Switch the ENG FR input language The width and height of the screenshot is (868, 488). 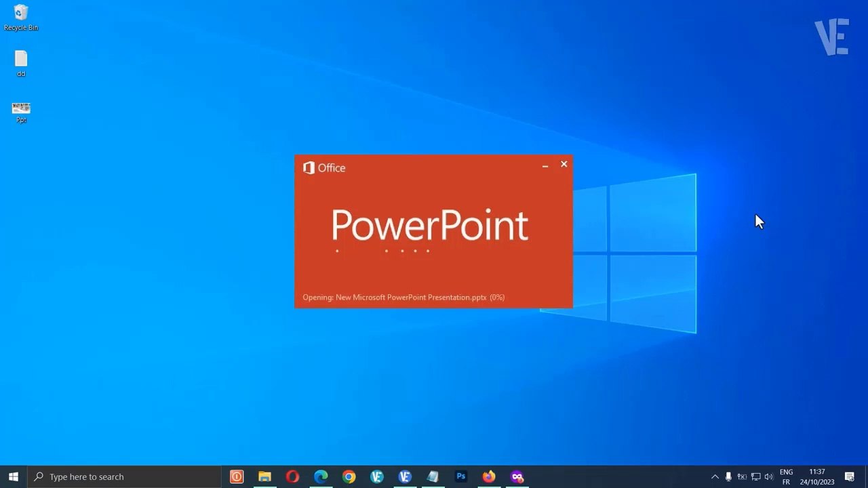pyautogui.click(x=786, y=476)
